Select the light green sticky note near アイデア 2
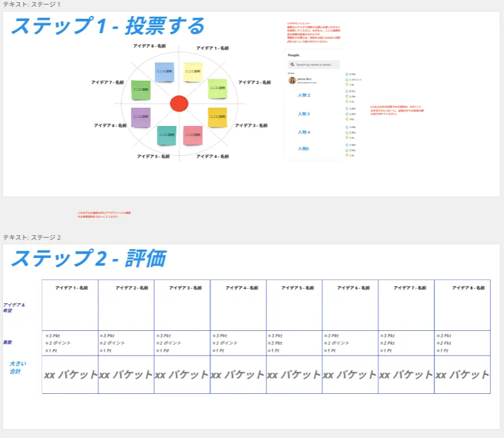The width and height of the screenshot is (504, 438). tap(217, 88)
